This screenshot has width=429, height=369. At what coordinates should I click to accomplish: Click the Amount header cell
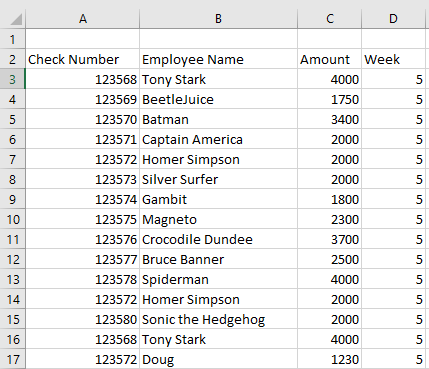(x=329, y=59)
